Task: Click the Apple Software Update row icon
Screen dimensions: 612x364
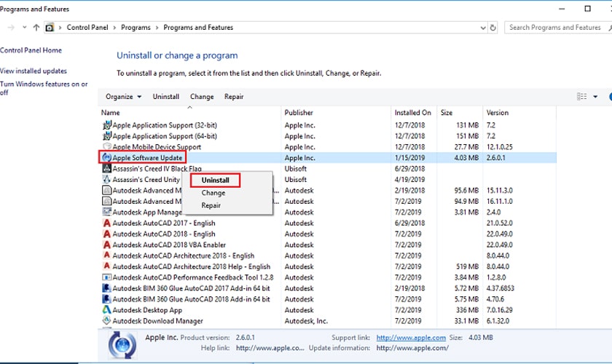Action: pyautogui.click(x=106, y=158)
